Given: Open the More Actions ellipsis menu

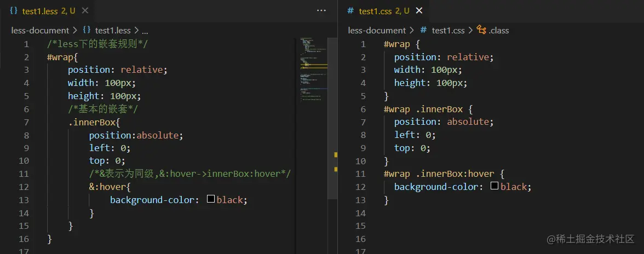Looking at the screenshot, I should pos(321,11).
